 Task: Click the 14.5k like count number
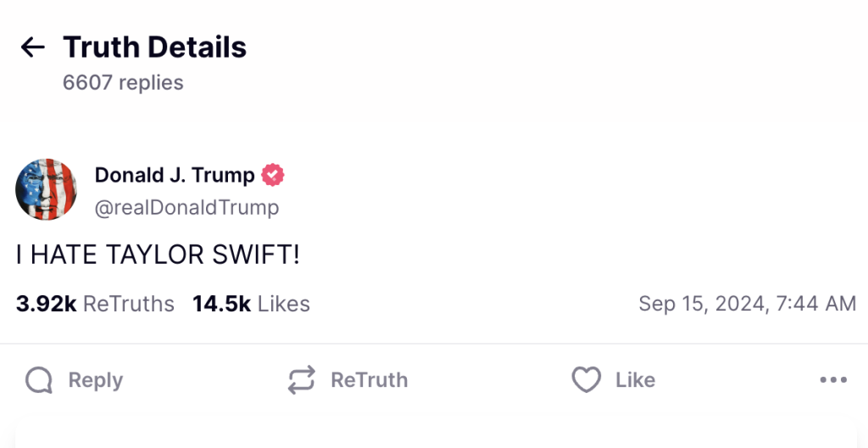click(x=221, y=304)
